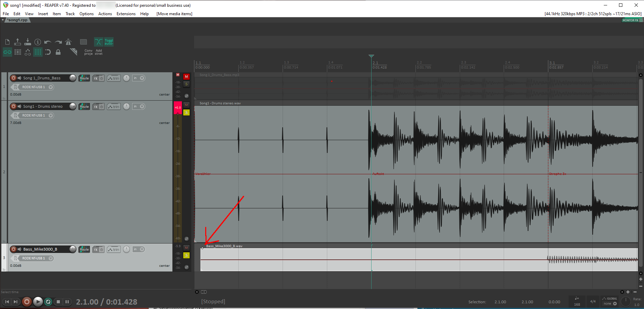Click the New project toolbar icon
644x309 pixels.
[x=7, y=42]
